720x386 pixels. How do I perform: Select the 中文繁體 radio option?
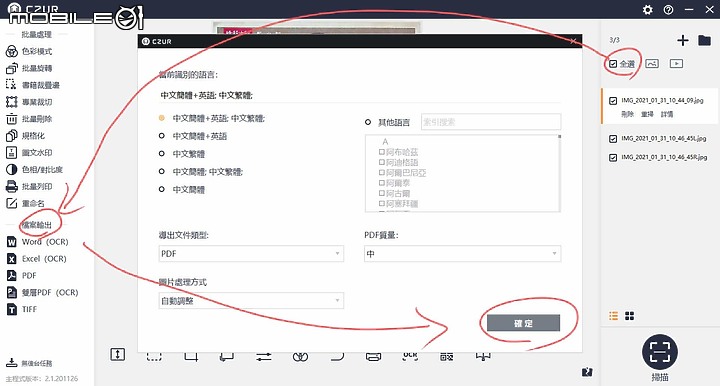(162, 154)
